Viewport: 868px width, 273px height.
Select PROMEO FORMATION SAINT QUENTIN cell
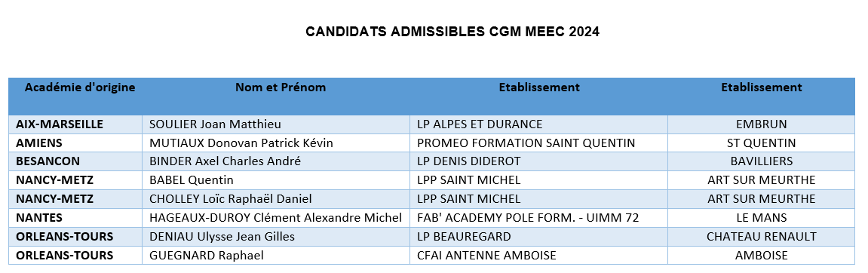point(538,143)
